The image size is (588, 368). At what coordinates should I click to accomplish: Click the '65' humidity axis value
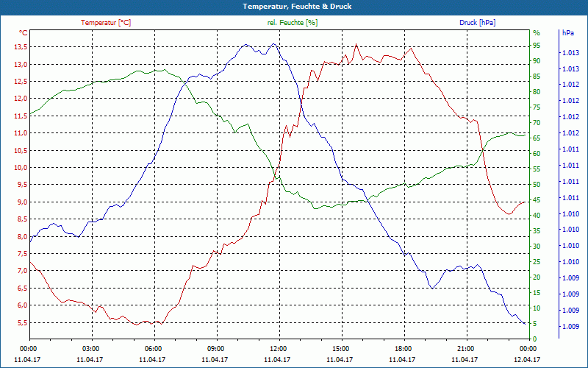point(537,138)
